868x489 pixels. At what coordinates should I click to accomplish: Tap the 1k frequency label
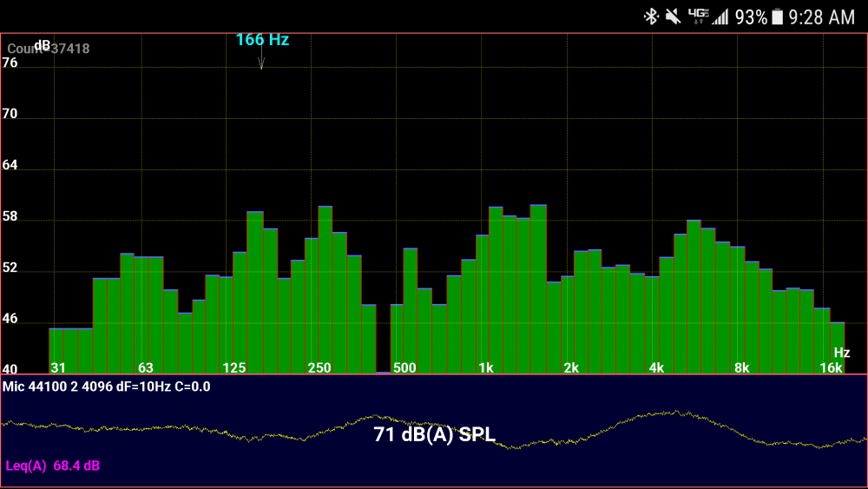pyautogui.click(x=486, y=367)
